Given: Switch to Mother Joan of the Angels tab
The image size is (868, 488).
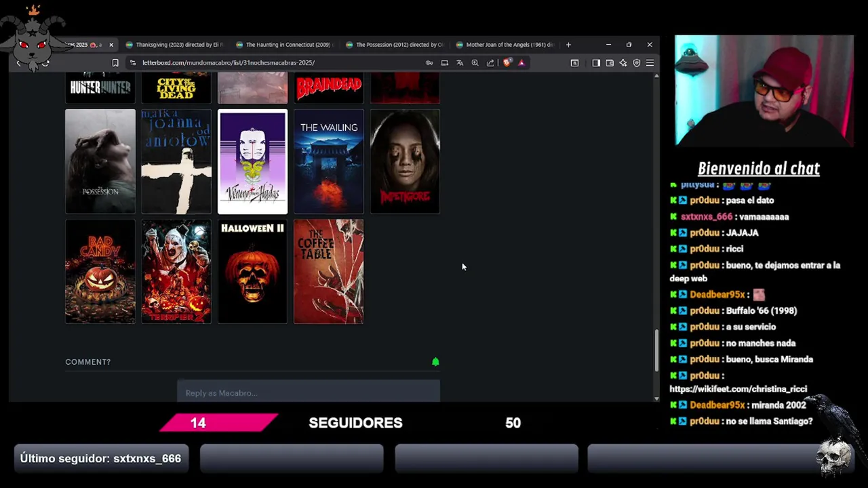Looking at the screenshot, I should tap(505, 45).
